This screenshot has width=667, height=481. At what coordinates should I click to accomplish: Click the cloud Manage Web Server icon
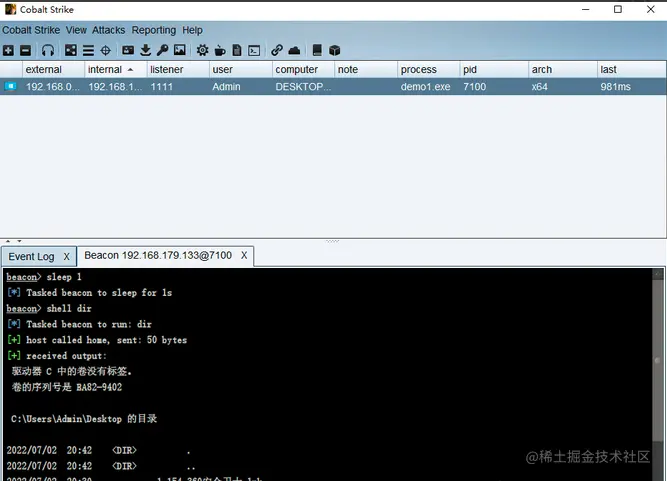[294, 51]
